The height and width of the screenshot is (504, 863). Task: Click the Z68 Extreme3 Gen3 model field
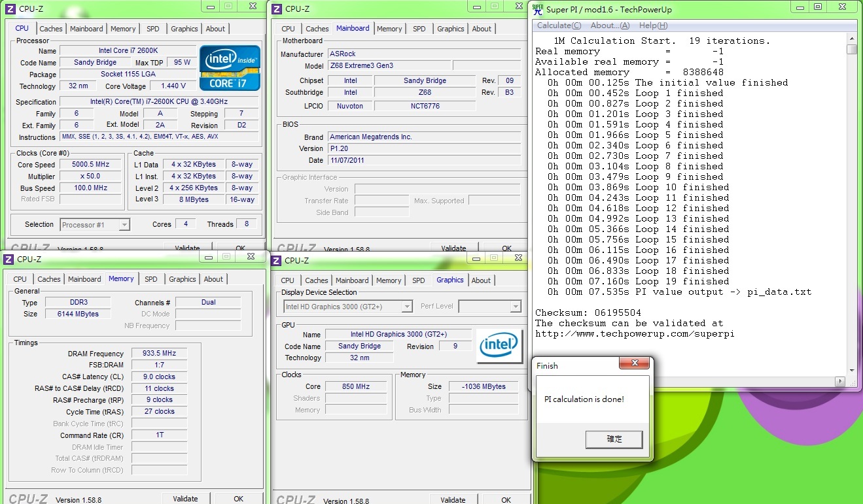pos(389,66)
